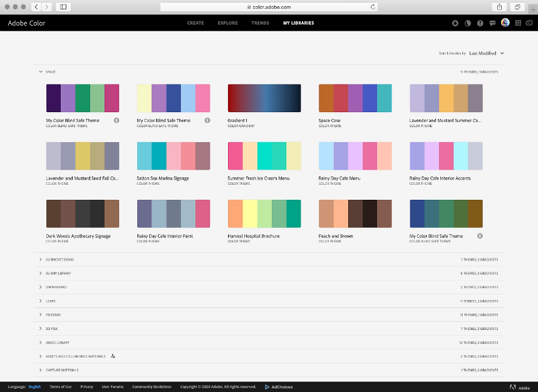
Task: Change language via the English link
Action: click(x=34, y=386)
